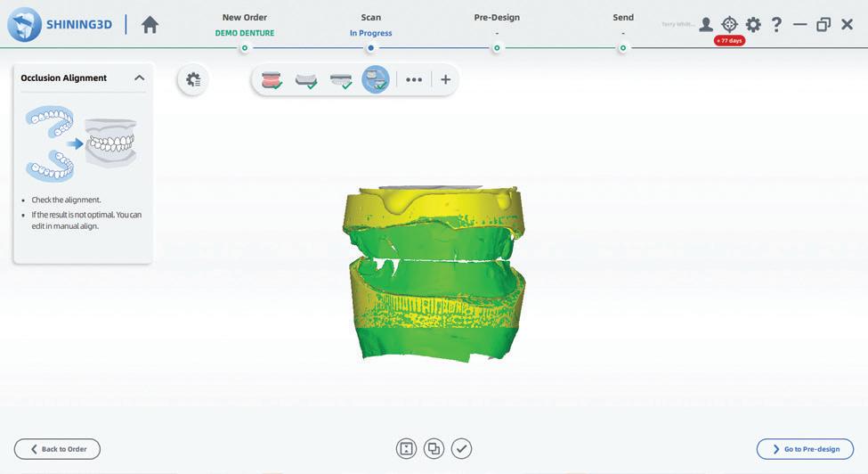868x474 pixels.
Task: Open the three-dots more options menu
Action: click(413, 79)
